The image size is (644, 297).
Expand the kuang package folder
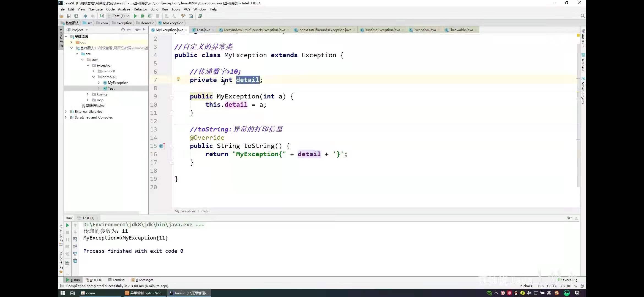(88, 94)
